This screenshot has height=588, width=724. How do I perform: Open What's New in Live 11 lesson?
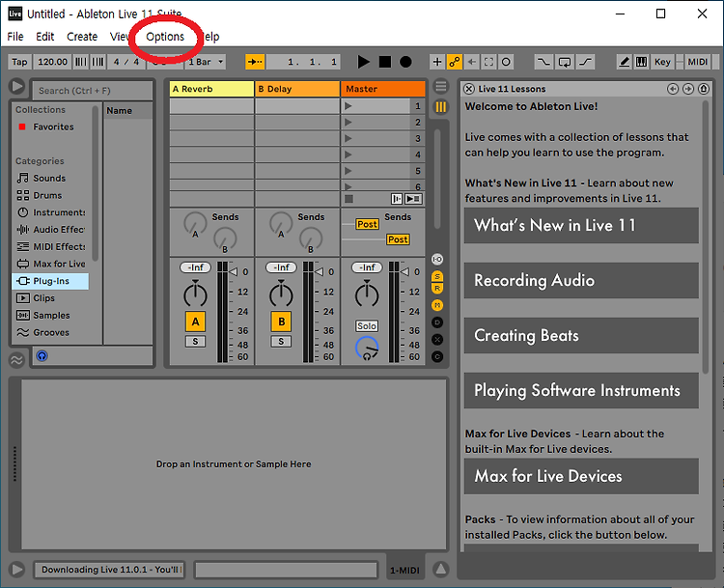tap(581, 225)
